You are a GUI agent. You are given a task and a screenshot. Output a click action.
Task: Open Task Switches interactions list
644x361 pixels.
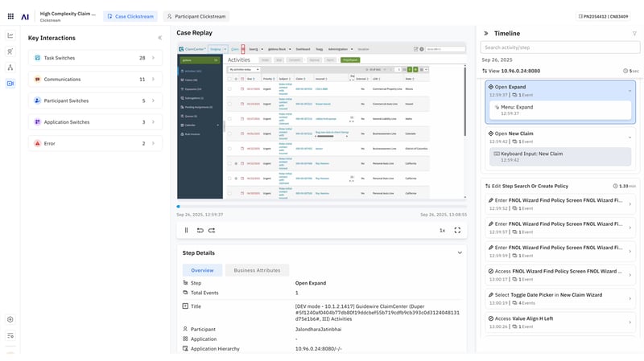(x=96, y=58)
